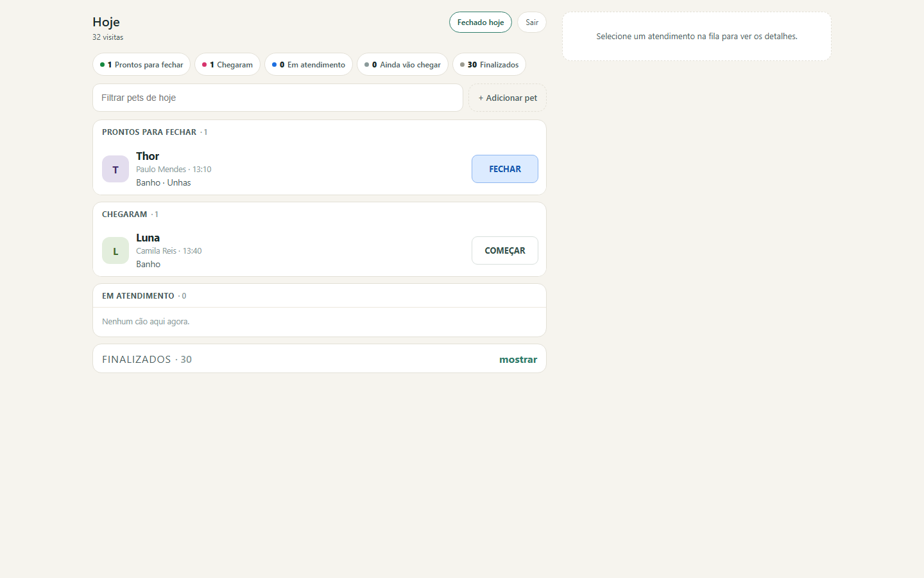Image resolution: width=924 pixels, height=578 pixels.
Task: Click the Hoje page title
Action: [x=106, y=22]
